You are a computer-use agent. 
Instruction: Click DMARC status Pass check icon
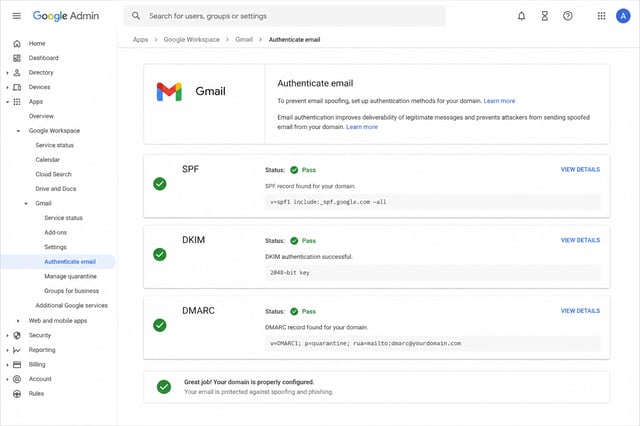point(294,311)
